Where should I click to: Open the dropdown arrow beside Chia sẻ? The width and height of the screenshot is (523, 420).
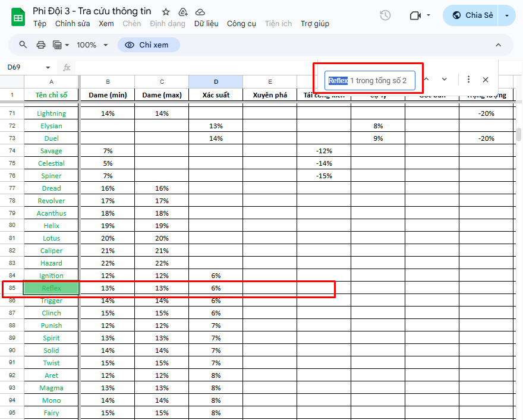(507, 15)
